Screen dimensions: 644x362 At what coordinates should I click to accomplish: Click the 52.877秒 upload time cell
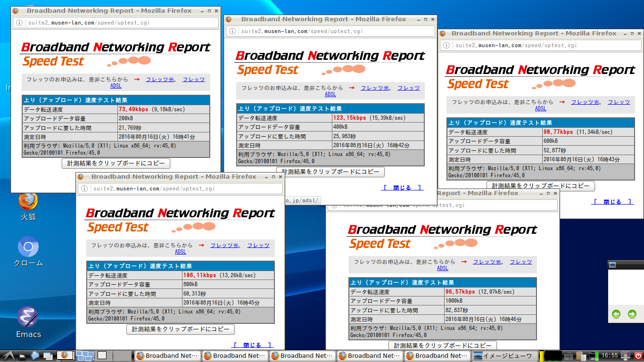tap(588, 150)
